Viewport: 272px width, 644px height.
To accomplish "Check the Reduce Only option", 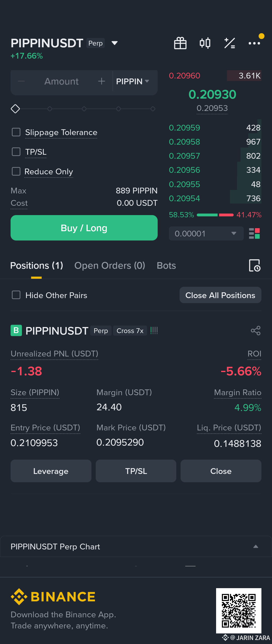I will click(x=16, y=171).
